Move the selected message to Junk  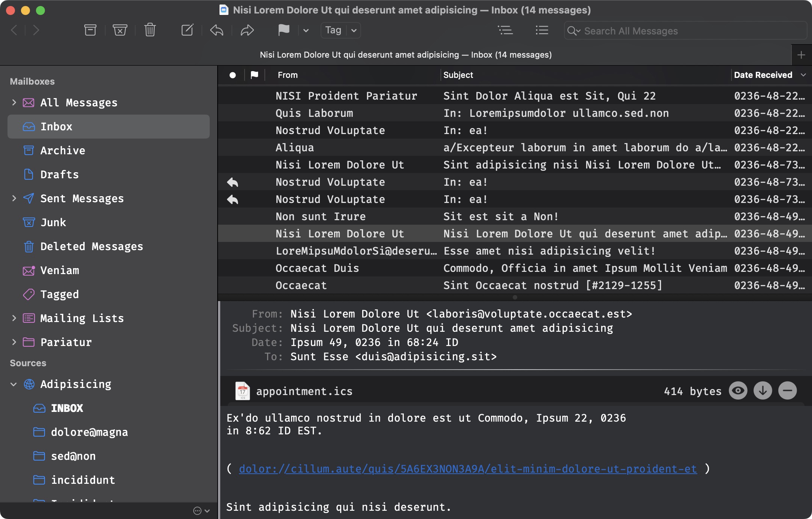pos(120,30)
